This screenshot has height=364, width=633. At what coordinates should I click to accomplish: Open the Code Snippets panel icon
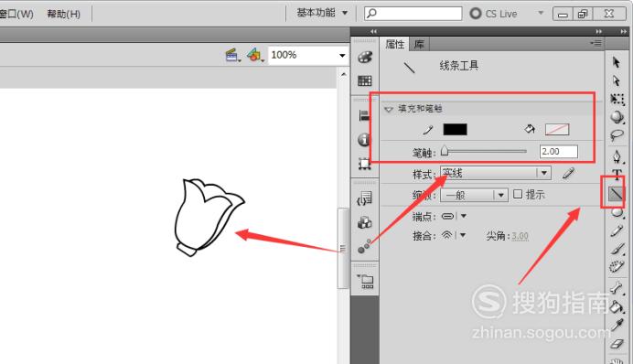click(x=365, y=198)
